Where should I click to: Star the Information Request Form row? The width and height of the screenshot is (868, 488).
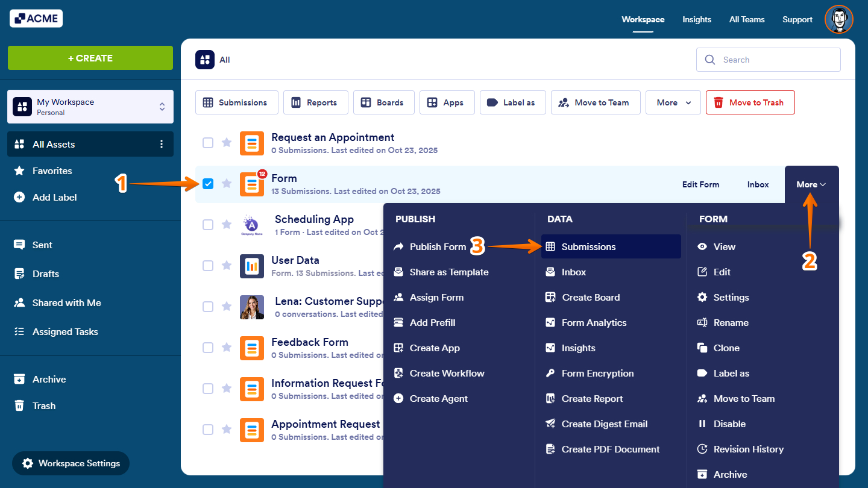point(227,389)
